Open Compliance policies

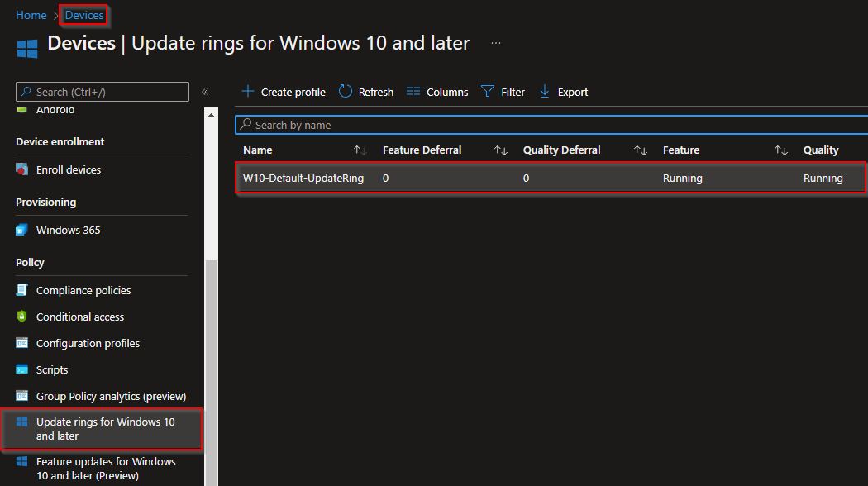click(83, 290)
